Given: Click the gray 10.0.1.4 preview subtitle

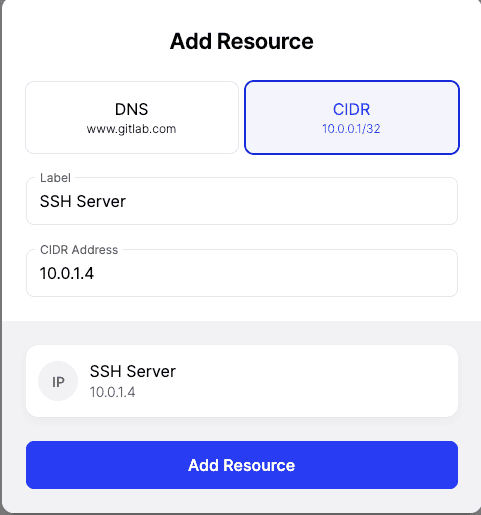Looking at the screenshot, I should [113, 392].
